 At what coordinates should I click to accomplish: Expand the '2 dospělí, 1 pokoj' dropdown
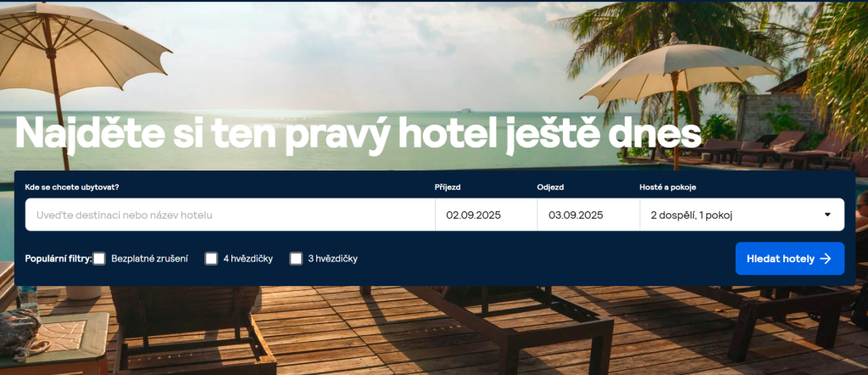(742, 215)
